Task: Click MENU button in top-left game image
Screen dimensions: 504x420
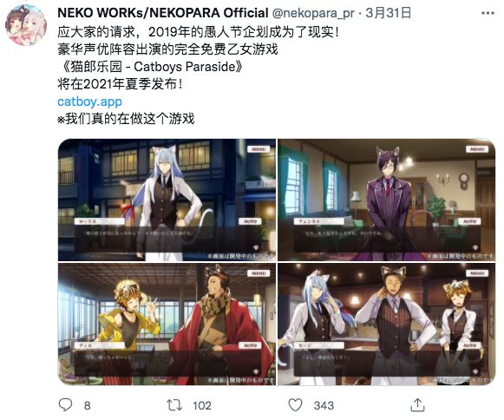Action: click(259, 149)
